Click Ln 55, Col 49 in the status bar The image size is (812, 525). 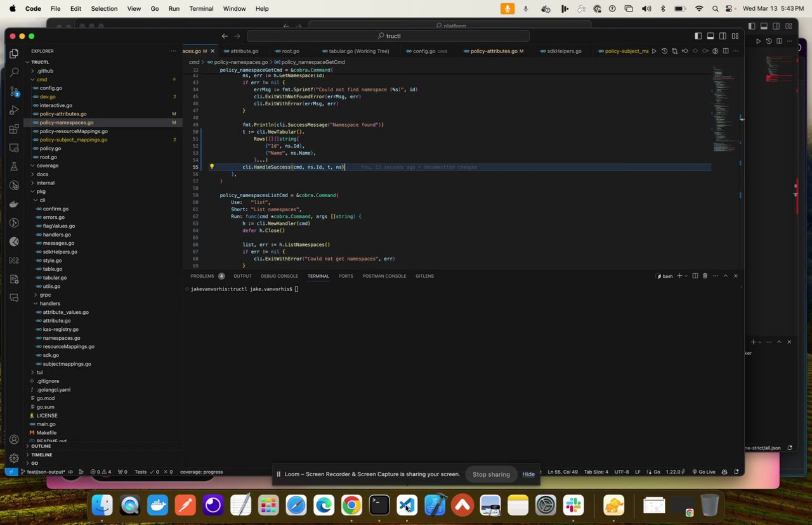pyautogui.click(x=563, y=472)
